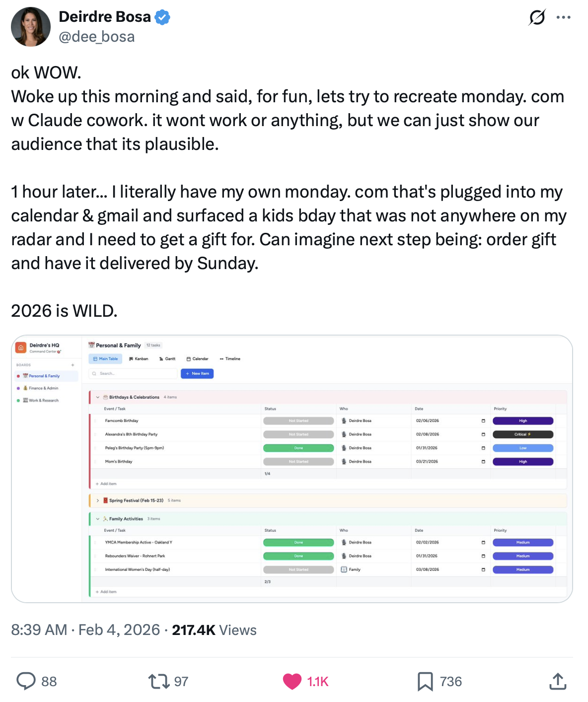Collapse the Birthdays & Celebrations group

98,397
